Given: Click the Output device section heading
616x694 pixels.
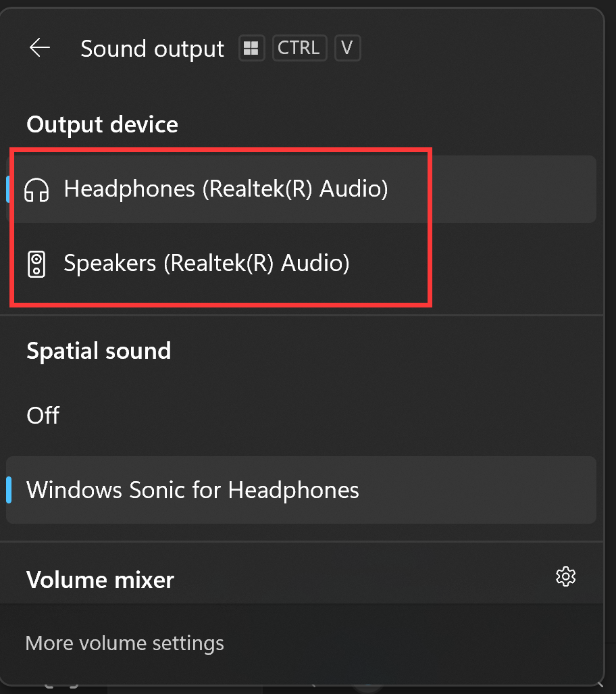Looking at the screenshot, I should tap(102, 125).
